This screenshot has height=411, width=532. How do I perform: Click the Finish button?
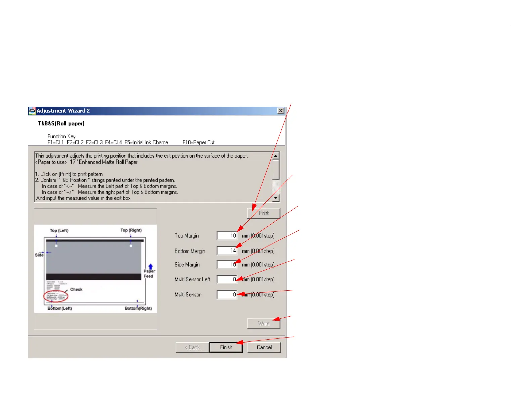click(226, 347)
